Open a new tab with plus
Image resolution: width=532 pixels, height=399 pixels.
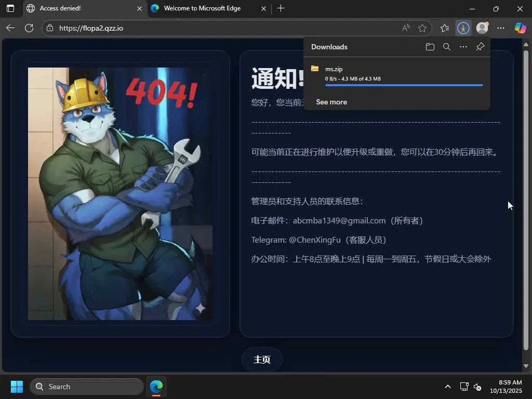[281, 8]
